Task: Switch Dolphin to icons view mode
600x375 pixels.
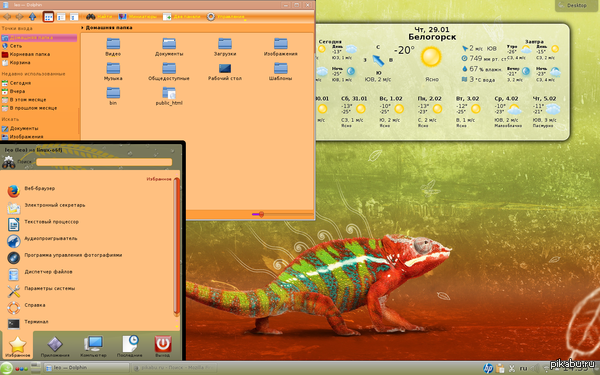Action: point(48,17)
